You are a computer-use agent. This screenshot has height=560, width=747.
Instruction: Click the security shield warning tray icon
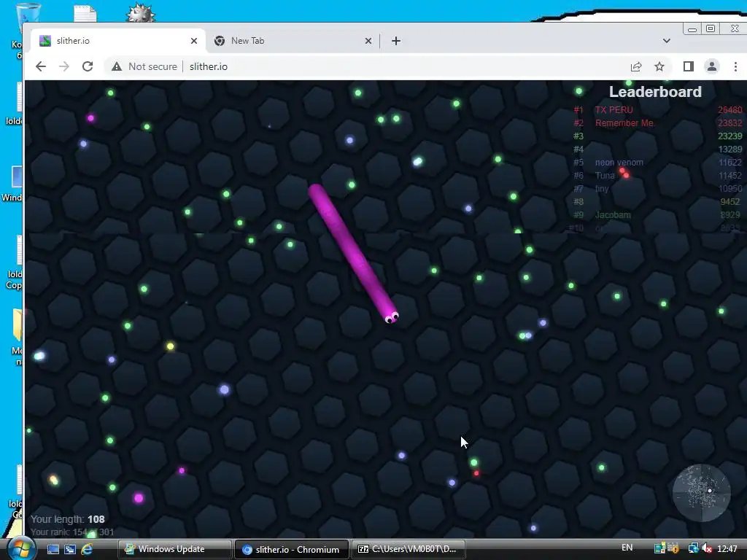tap(673, 548)
